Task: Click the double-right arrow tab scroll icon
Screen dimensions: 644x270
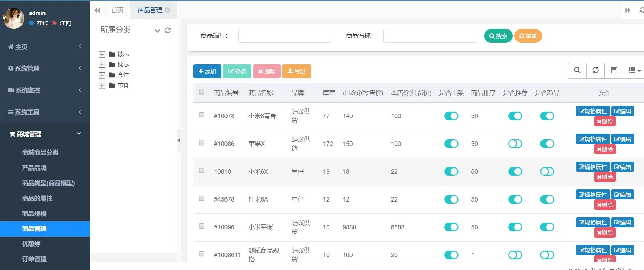Action: [628, 10]
